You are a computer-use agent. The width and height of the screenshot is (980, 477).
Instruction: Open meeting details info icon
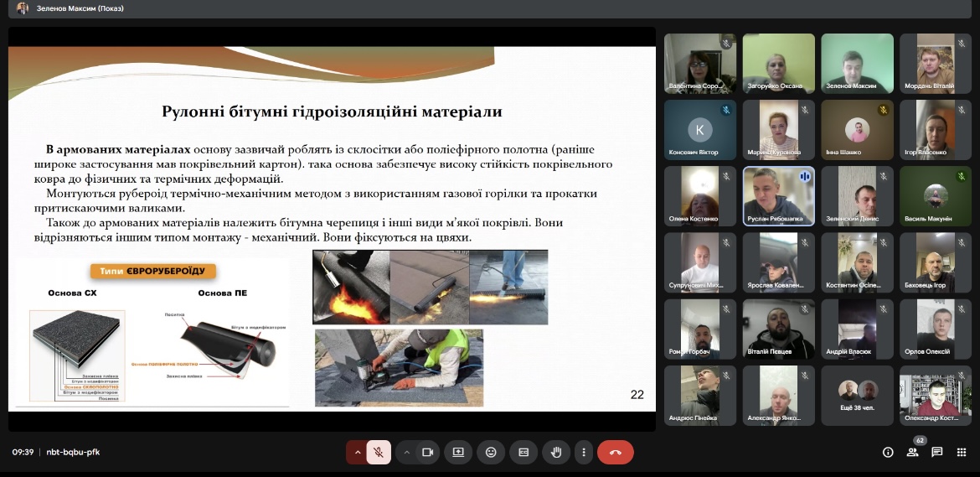[888, 453]
